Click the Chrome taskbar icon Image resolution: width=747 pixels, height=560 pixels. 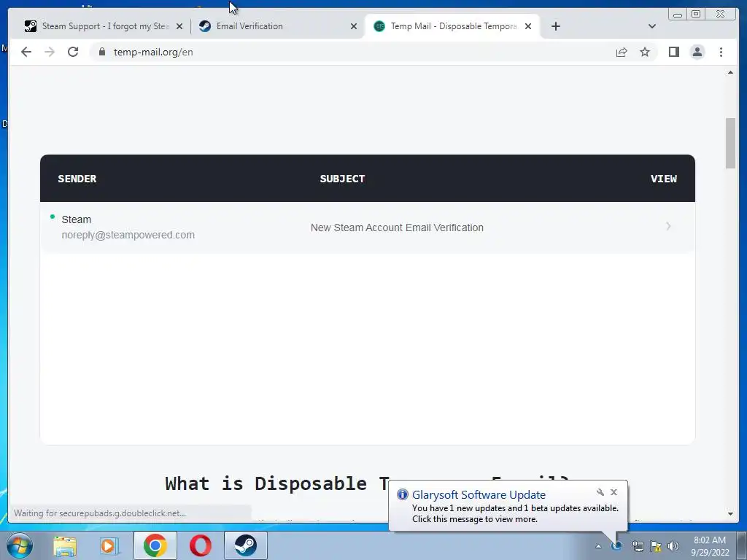(x=155, y=545)
